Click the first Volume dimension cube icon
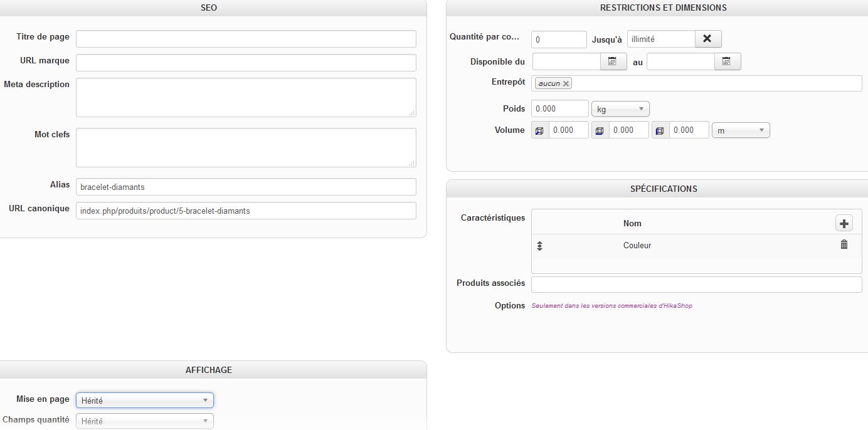The height and width of the screenshot is (430, 868). [x=539, y=130]
